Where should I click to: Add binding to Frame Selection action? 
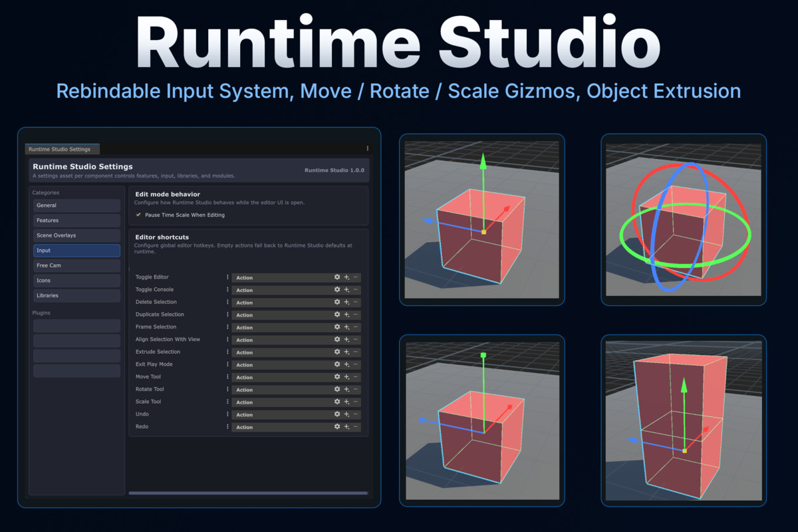click(346, 327)
